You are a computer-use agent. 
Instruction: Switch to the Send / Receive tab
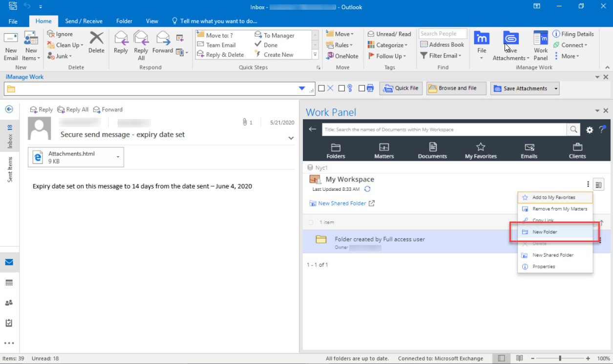pyautogui.click(x=84, y=21)
